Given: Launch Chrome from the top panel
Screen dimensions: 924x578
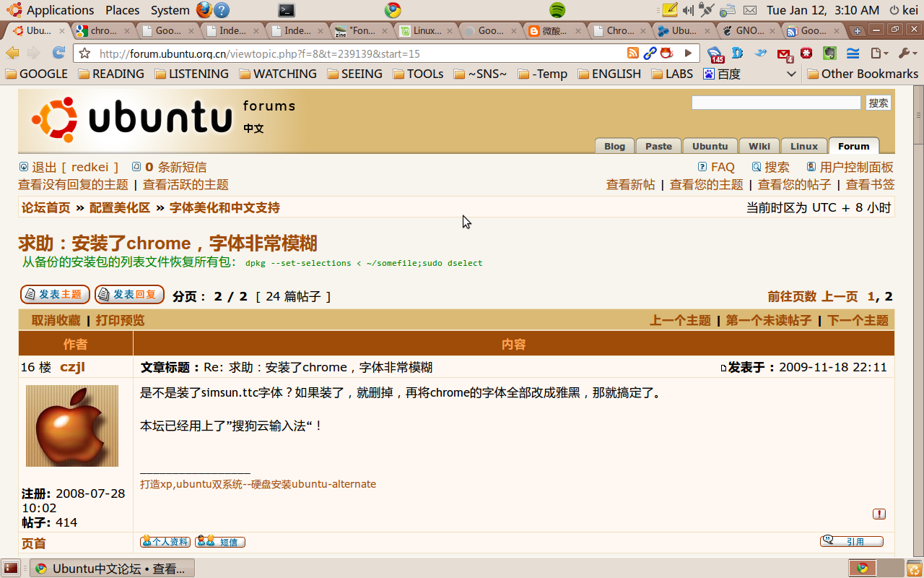Looking at the screenshot, I should pyautogui.click(x=393, y=10).
